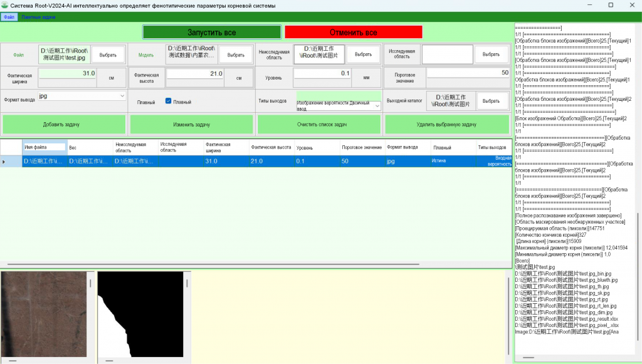Screen dimensions: 642x364
Task: Open the Формат вывода jpg dropdown
Action: (x=82, y=96)
